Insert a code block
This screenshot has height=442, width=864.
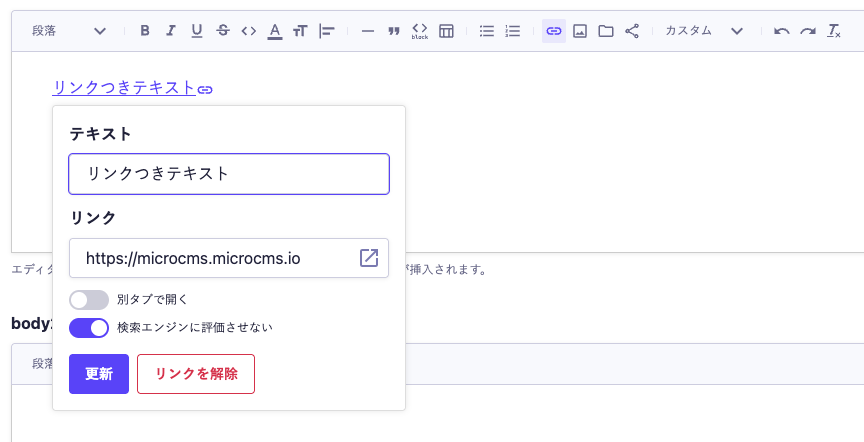coord(420,31)
